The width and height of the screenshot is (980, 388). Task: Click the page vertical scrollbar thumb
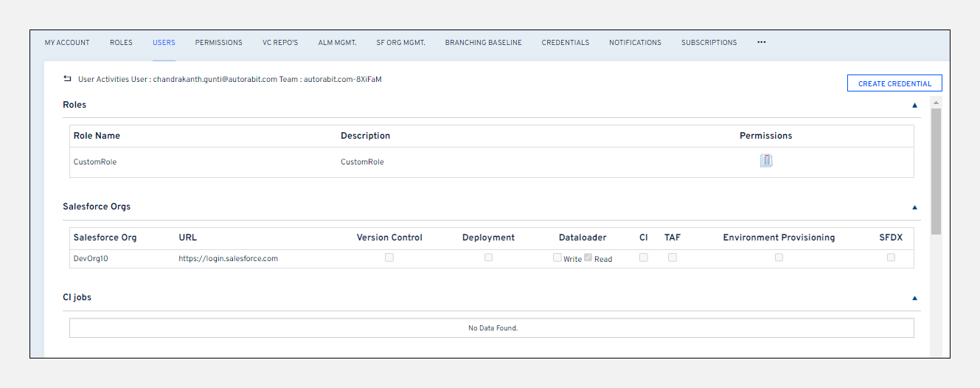click(x=936, y=171)
